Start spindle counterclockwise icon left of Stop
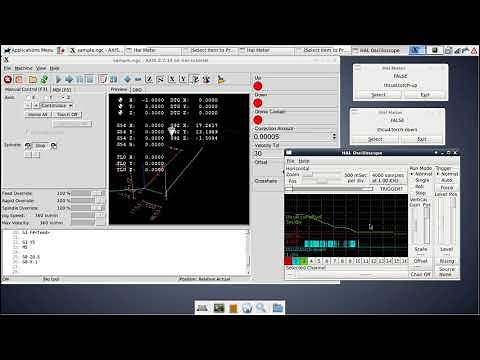This screenshot has height=360, width=480. point(28,146)
